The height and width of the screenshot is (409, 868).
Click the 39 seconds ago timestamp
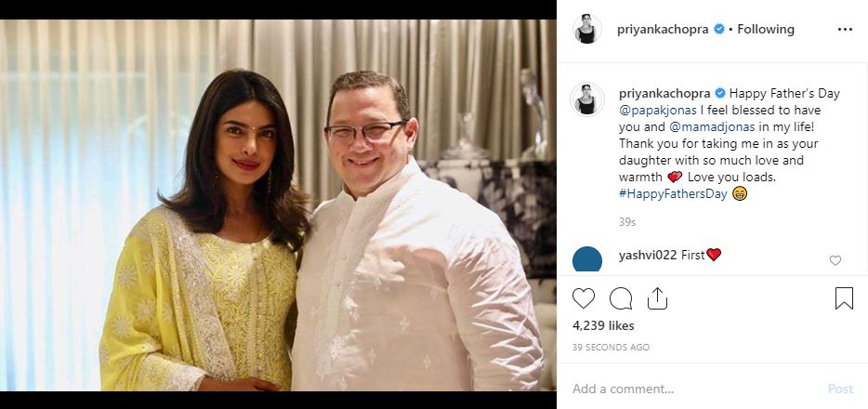point(612,348)
